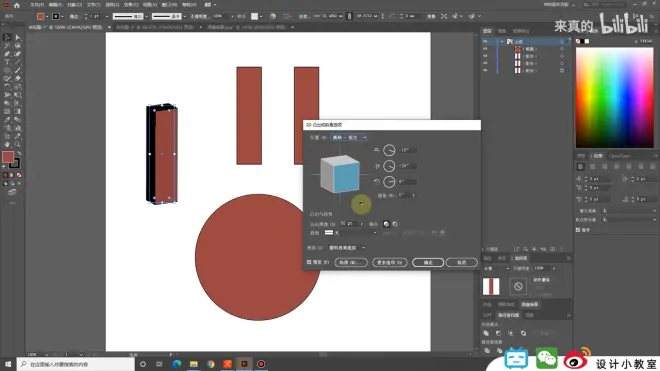Open the Position preset dropdown in 3D dialog
This screenshot has width=660, height=371.
tap(349, 138)
